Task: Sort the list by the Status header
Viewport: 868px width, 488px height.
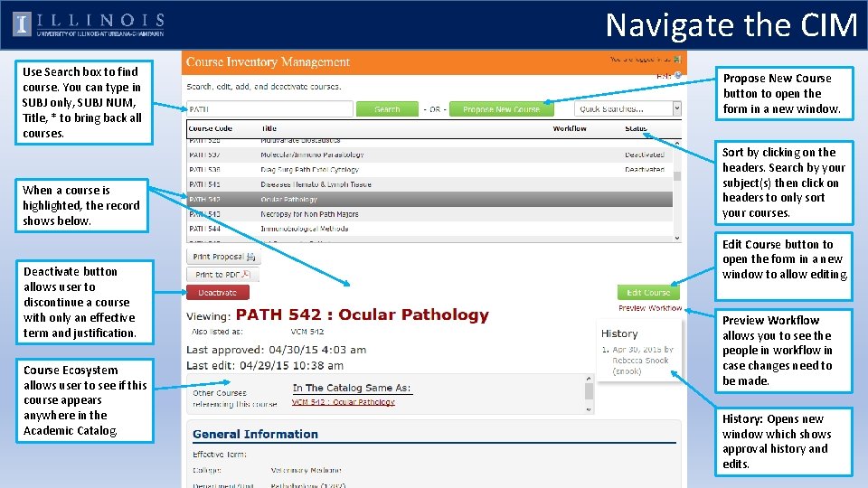Action: click(x=636, y=128)
